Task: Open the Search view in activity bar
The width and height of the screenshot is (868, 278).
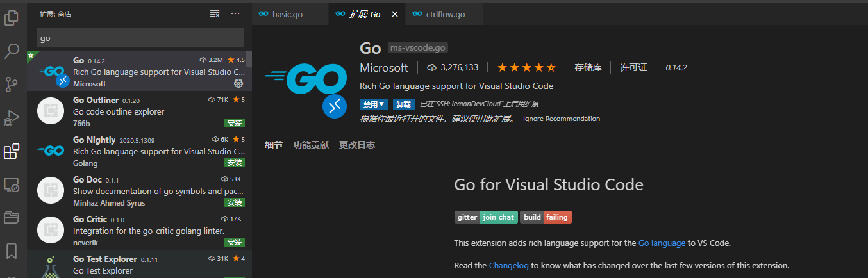Action: click(x=12, y=51)
